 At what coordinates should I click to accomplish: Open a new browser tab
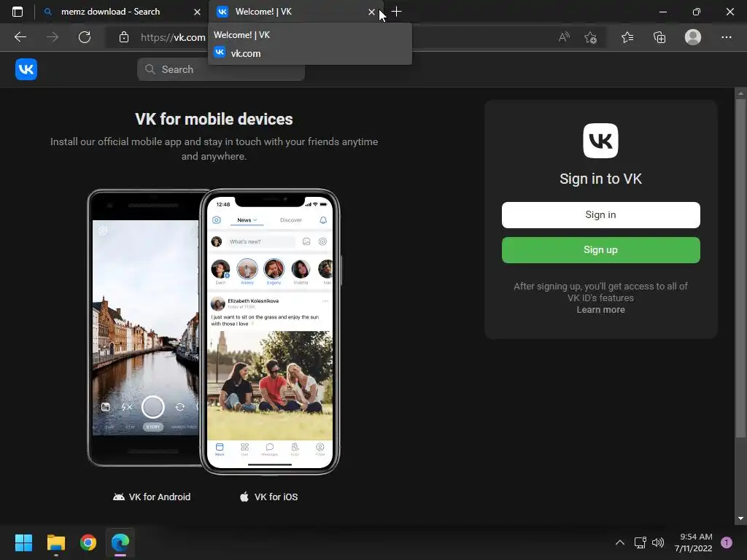396,12
